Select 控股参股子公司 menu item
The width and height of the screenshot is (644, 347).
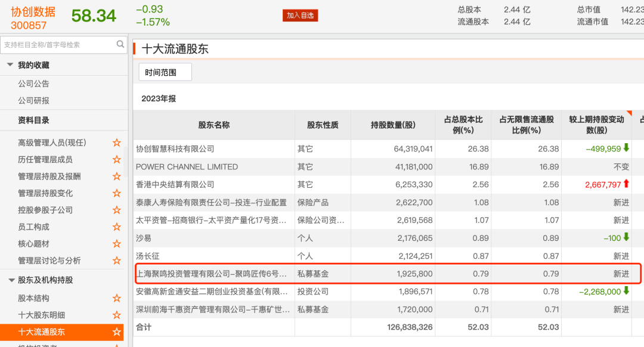pyautogui.click(x=45, y=210)
